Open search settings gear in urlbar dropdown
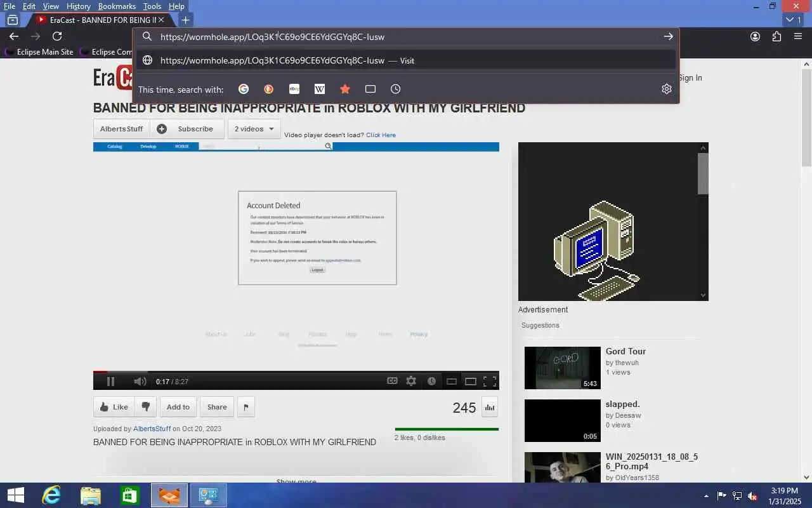 coord(666,89)
